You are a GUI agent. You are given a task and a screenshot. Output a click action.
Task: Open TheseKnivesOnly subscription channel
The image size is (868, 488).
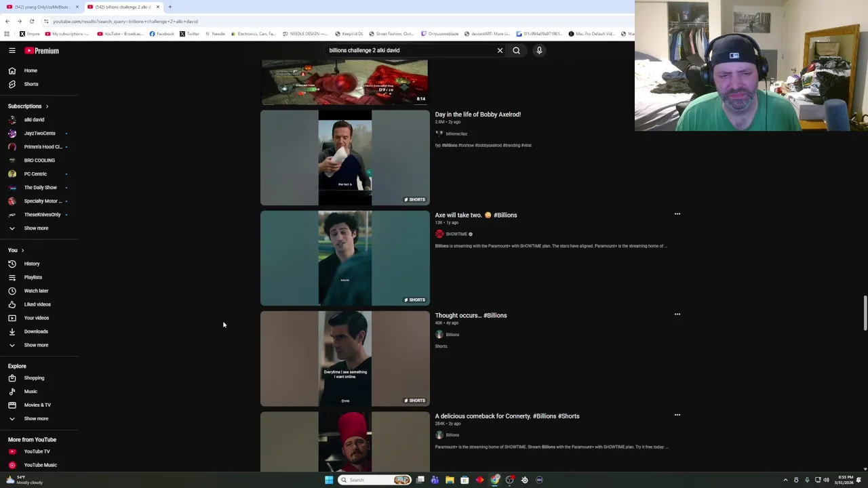42,215
